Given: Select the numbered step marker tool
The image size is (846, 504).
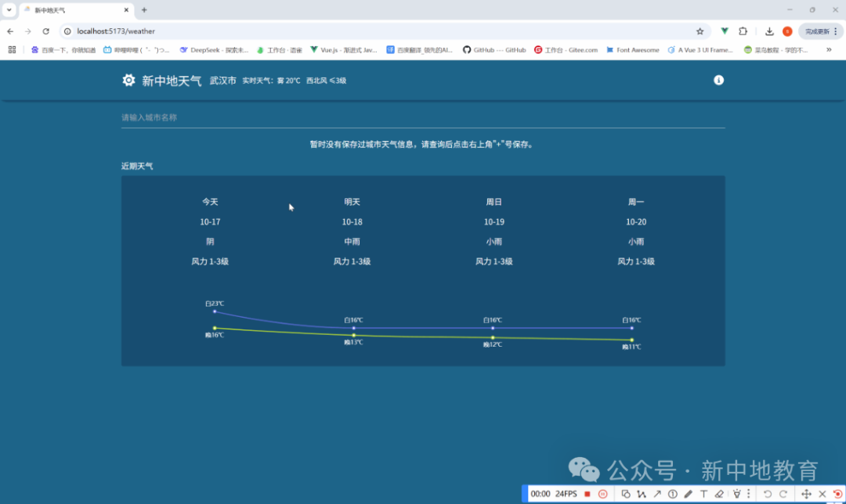Looking at the screenshot, I should 672,494.
